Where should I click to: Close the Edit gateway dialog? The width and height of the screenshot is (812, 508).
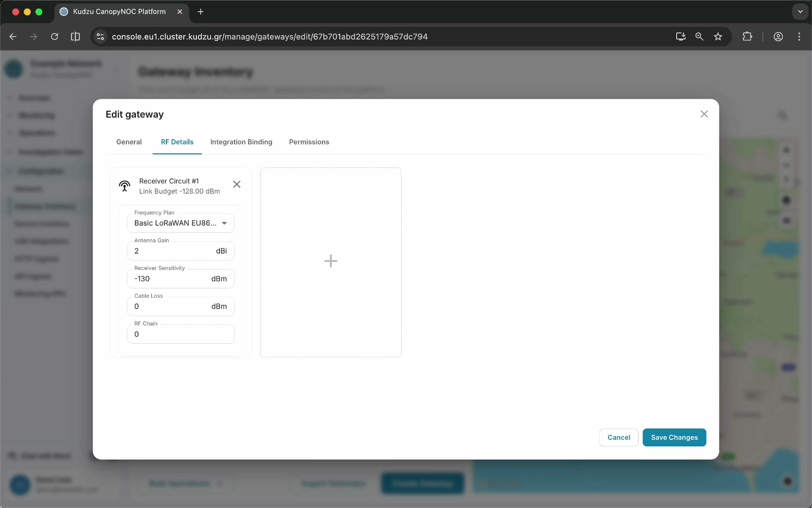[x=704, y=114]
